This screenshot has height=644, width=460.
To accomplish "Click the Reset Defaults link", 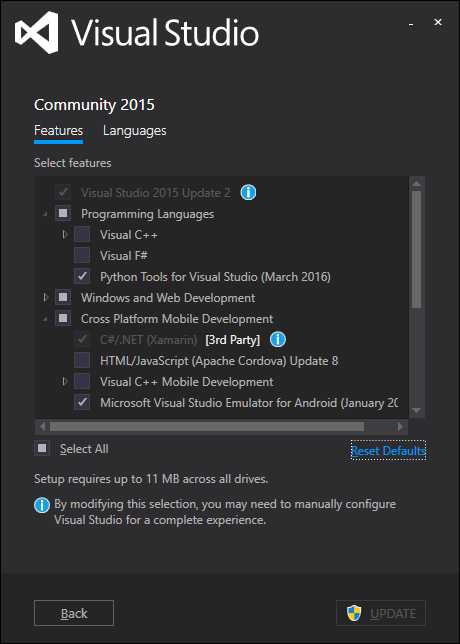I will [388, 451].
